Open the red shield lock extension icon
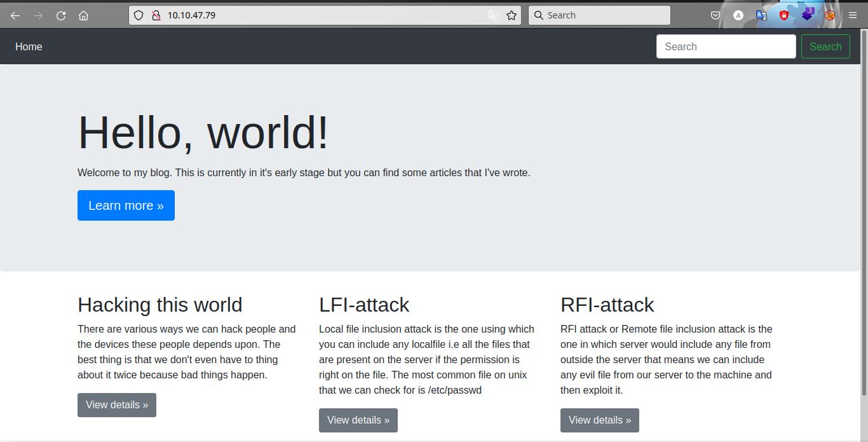The height and width of the screenshot is (442, 868). click(784, 15)
